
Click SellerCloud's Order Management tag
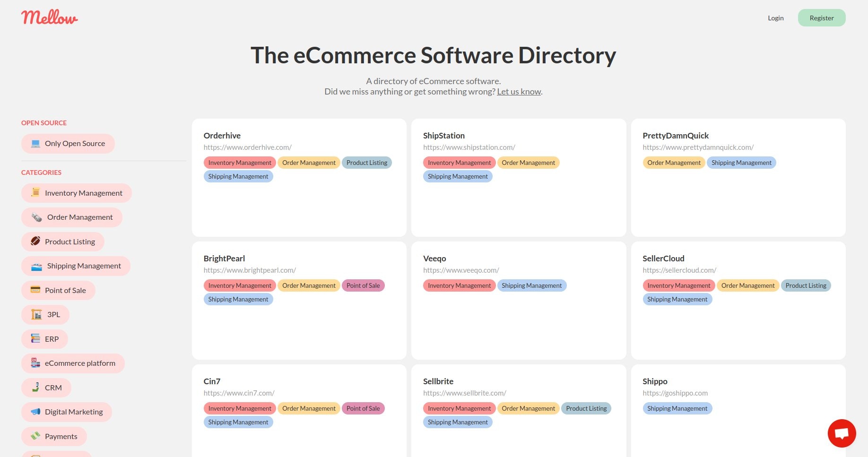pyautogui.click(x=748, y=285)
